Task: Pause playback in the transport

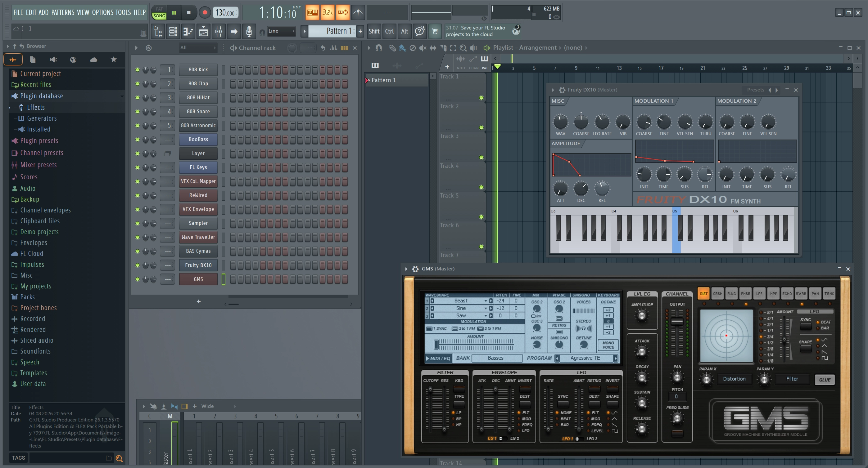Action: 174,12
